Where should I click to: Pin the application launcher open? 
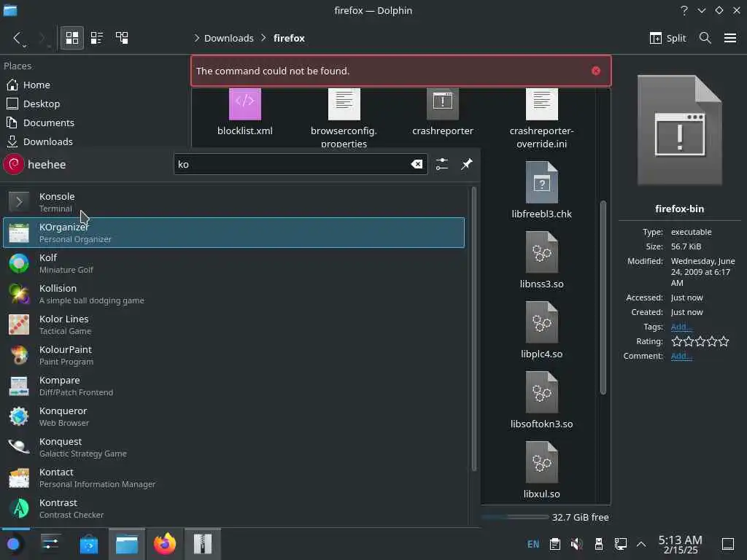tap(466, 164)
